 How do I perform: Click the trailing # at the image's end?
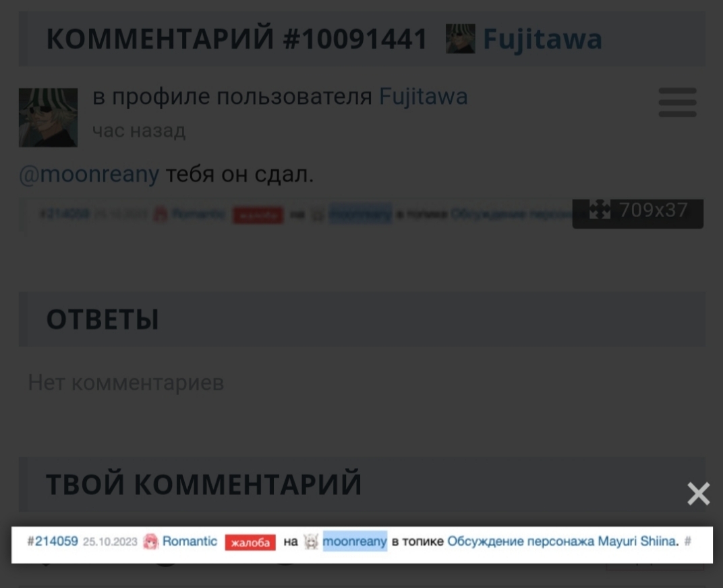coord(688,541)
